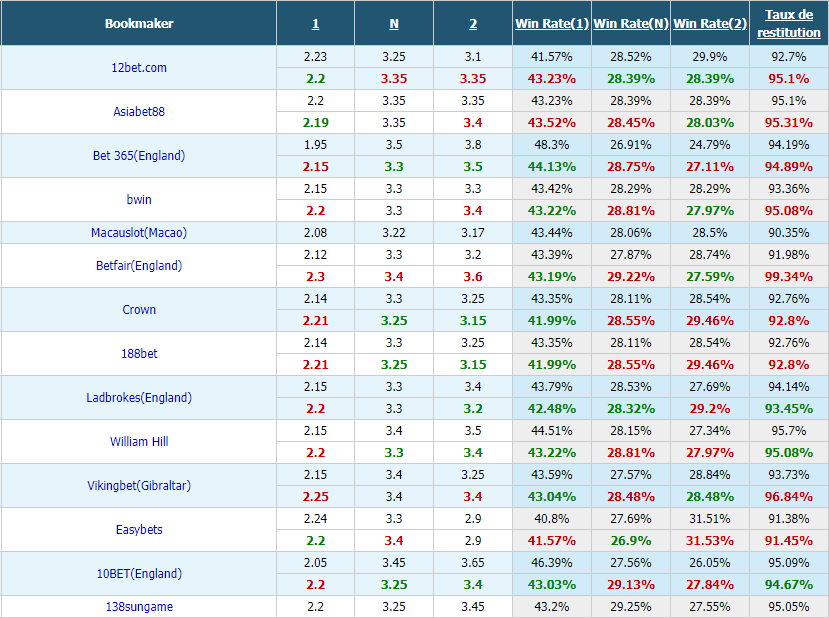829x618 pixels.
Task: Select bwin win rate 43.42%
Action: tap(551, 189)
